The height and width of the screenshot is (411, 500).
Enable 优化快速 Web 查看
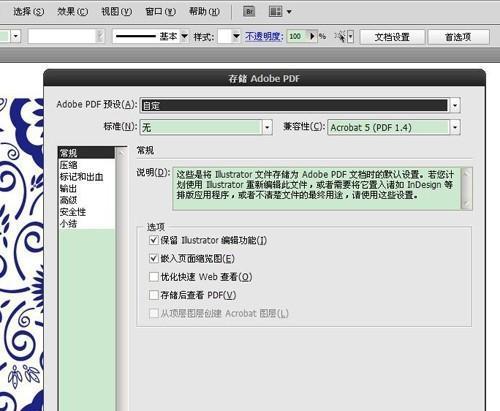coord(154,277)
